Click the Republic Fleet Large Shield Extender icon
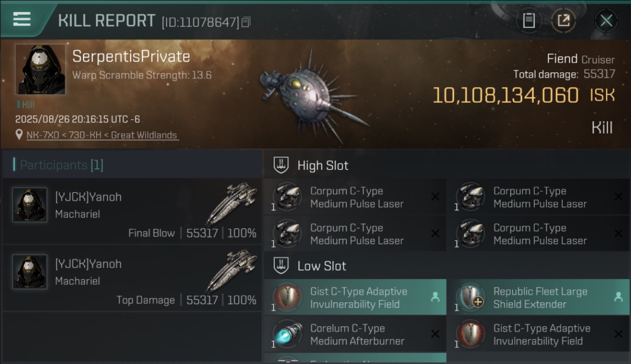Screen dimensions: 631x364 (470, 297)
